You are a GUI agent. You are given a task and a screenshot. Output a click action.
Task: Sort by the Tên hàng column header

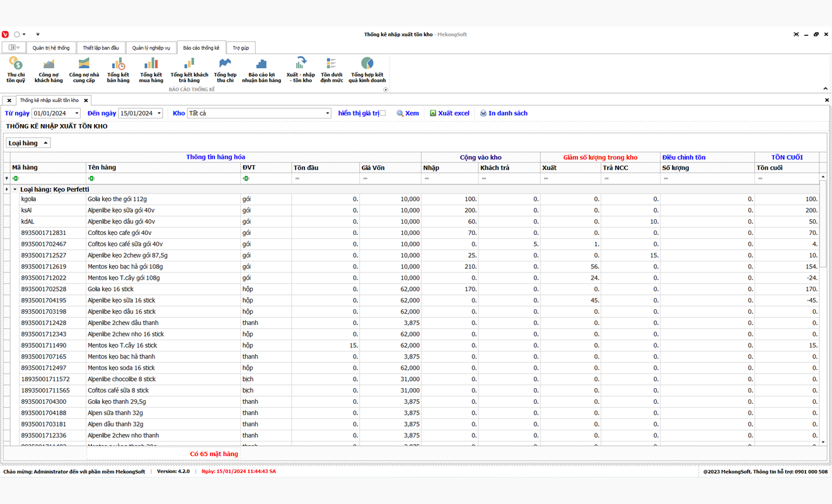pyautogui.click(x=163, y=168)
